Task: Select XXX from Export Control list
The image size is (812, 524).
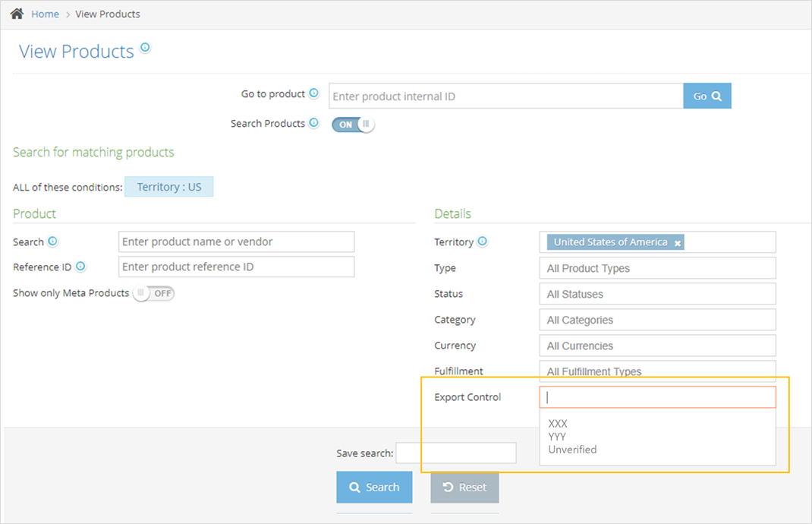Action: click(x=558, y=424)
